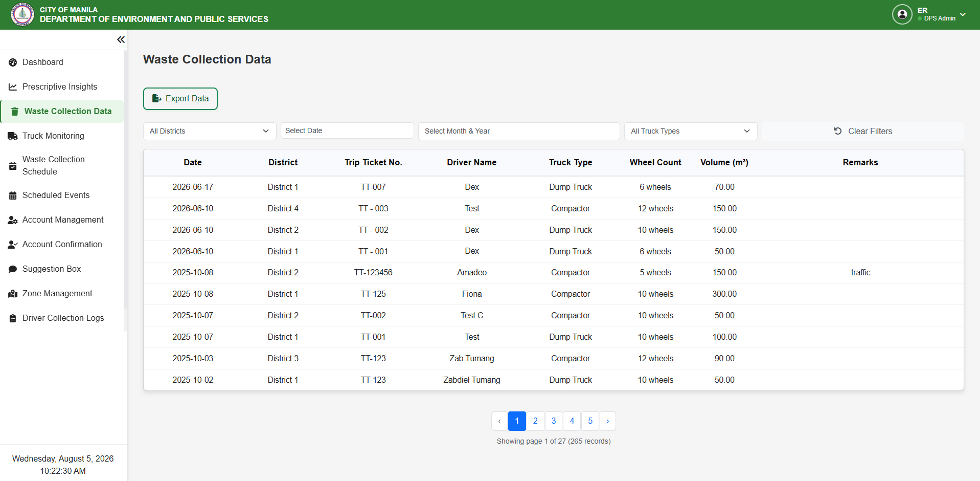980x481 pixels.
Task: Click driver name Fiona
Action: [472, 294]
